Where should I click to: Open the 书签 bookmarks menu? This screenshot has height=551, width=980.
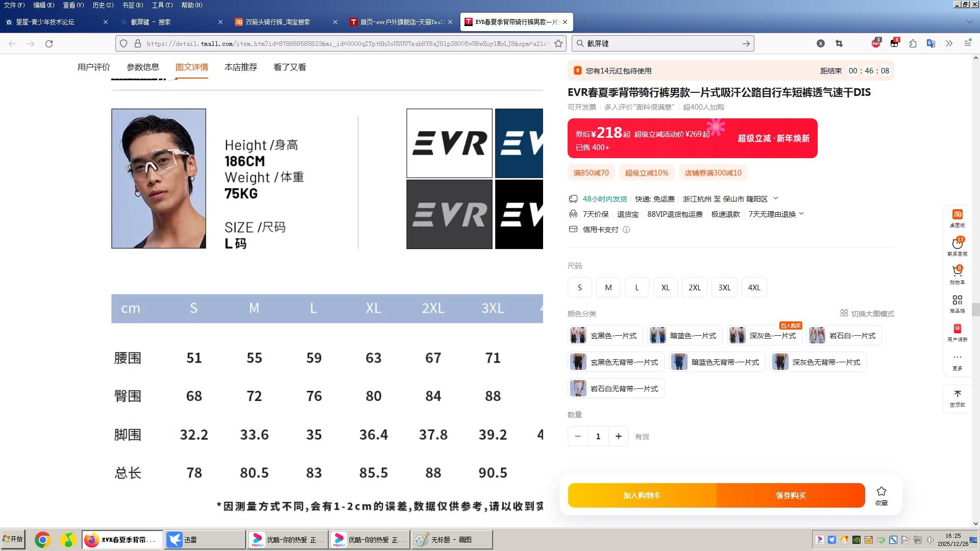coord(132,5)
